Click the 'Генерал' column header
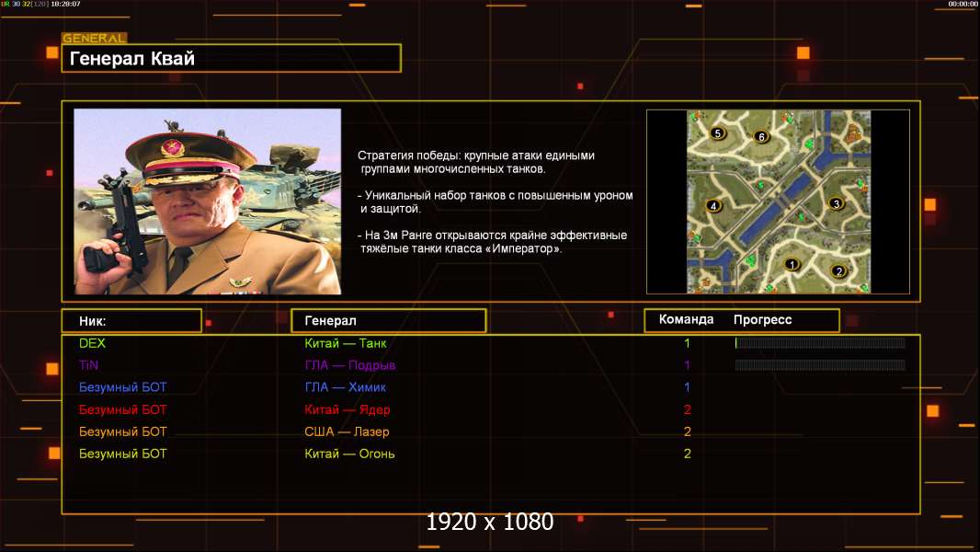The image size is (980, 552). [x=389, y=321]
